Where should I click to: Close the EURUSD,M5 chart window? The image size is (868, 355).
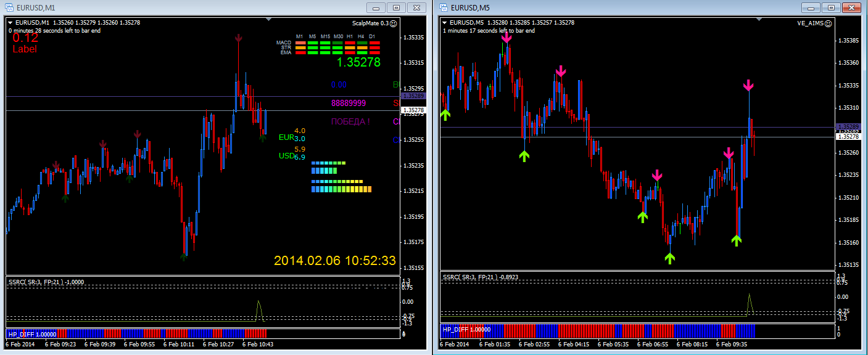click(851, 8)
